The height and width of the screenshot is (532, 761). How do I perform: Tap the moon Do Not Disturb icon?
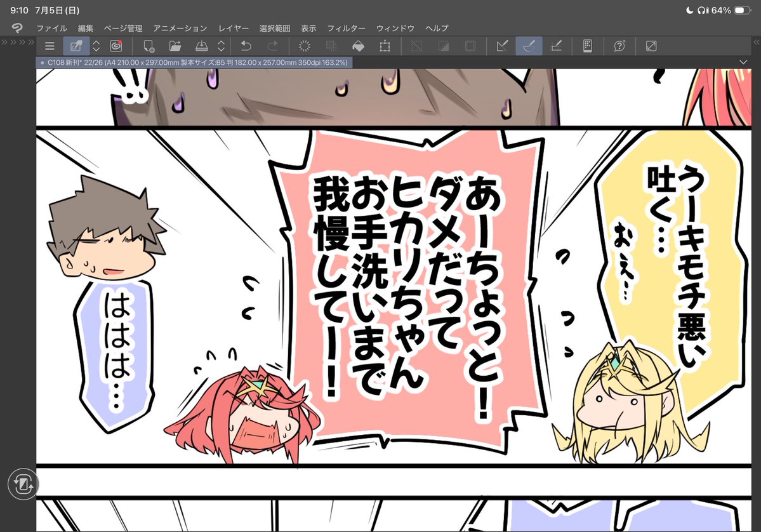tap(689, 10)
